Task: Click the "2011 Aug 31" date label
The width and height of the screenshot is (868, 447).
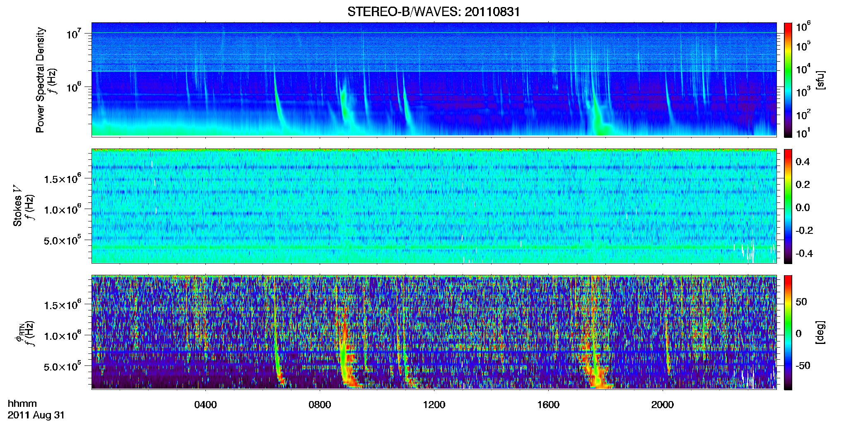Action: 36,416
